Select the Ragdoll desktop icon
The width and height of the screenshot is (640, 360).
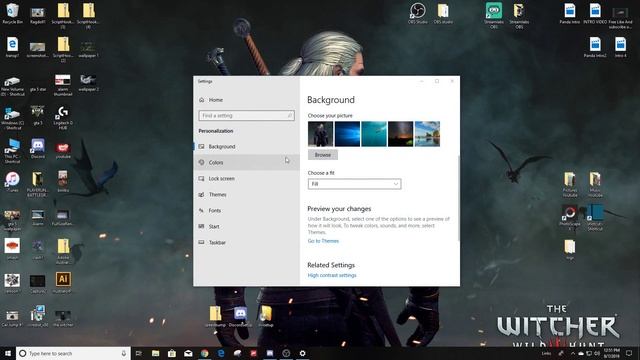tap(38, 16)
